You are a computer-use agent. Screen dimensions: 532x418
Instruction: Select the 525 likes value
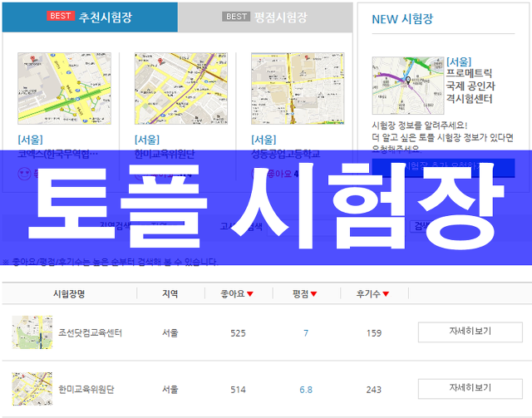[238, 333]
